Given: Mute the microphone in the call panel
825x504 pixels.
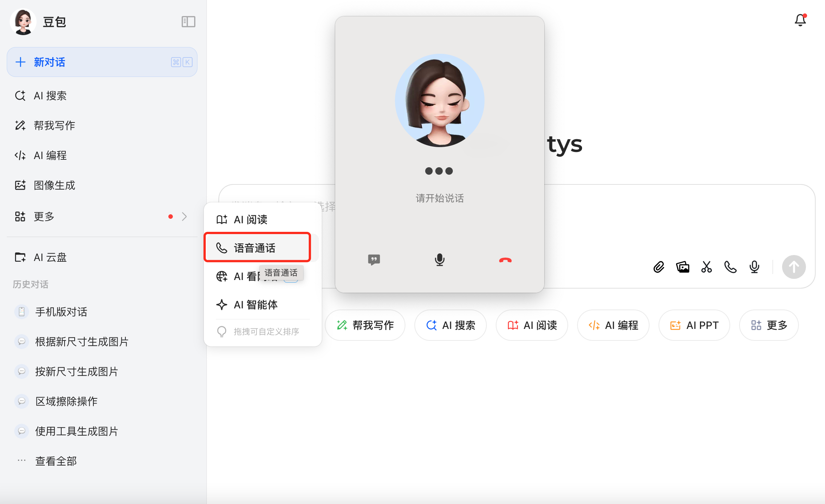Looking at the screenshot, I should (x=440, y=260).
